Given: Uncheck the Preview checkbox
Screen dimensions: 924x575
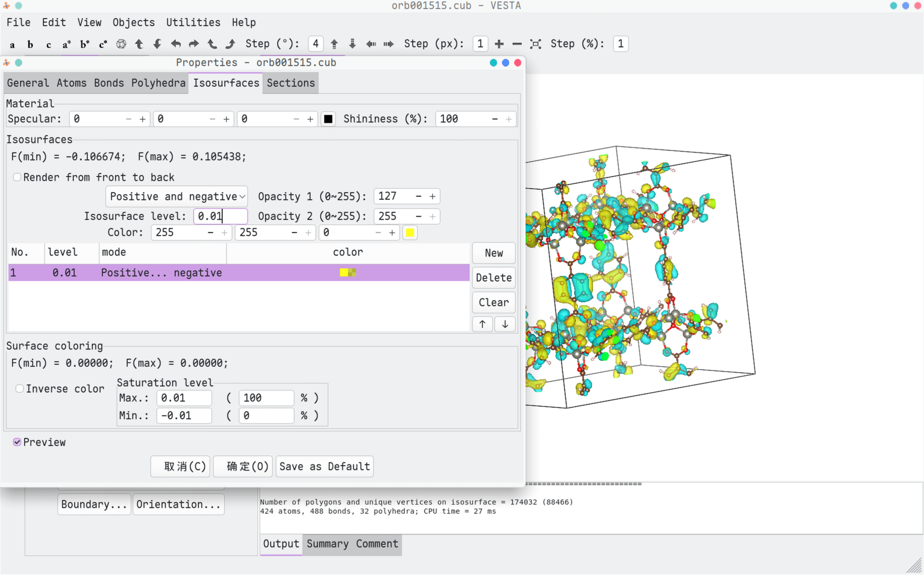Looking at the screenshot, I should coord(17,442).
